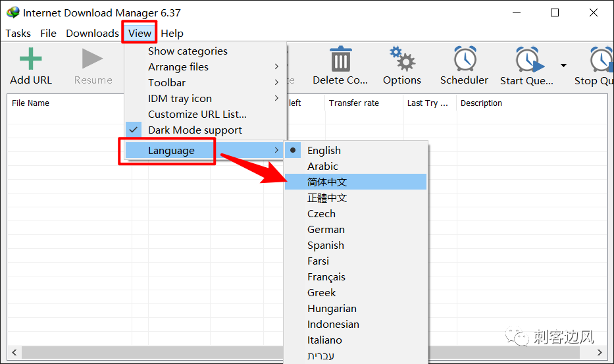Click the Scheduler toolbar label
The width and height of the screenshot is (614, 364).
pyautogui.click(x=464, y=80)
